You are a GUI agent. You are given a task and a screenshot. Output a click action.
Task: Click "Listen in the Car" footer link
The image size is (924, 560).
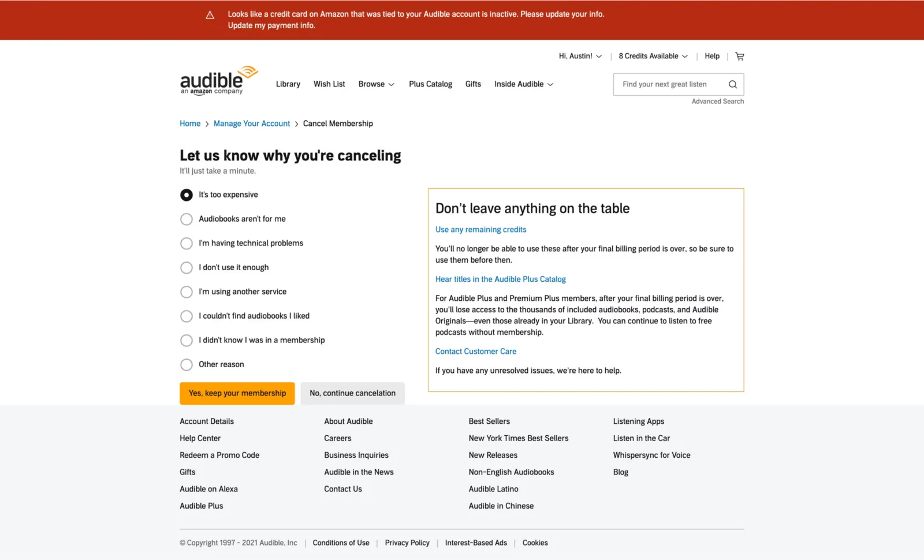pos(642,438)
